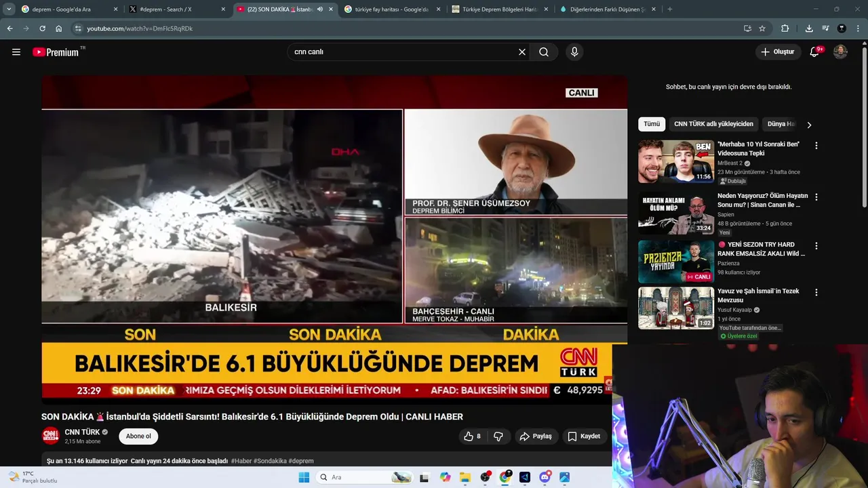
Task: Subscribe with 'Abone ol' button
Action: pyautogui.click(x=138, y=436)
